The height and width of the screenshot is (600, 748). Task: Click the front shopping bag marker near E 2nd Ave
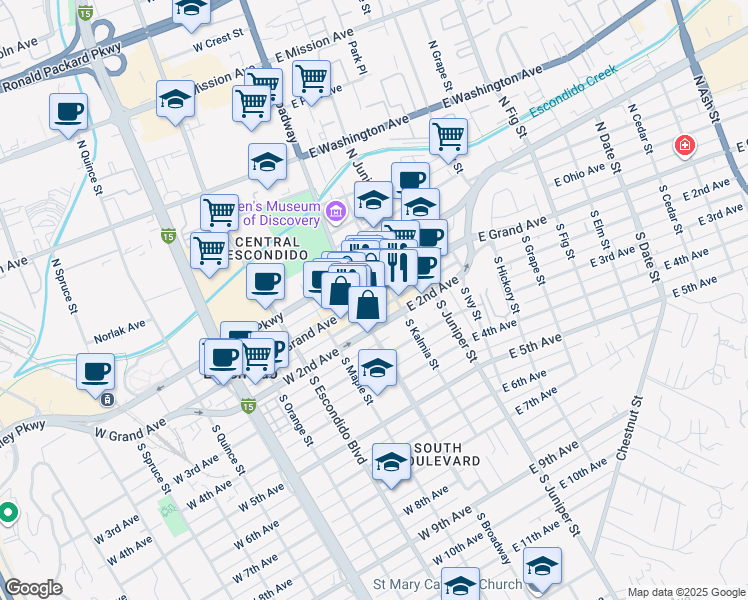pyautogui.click(x=368, y=305)
